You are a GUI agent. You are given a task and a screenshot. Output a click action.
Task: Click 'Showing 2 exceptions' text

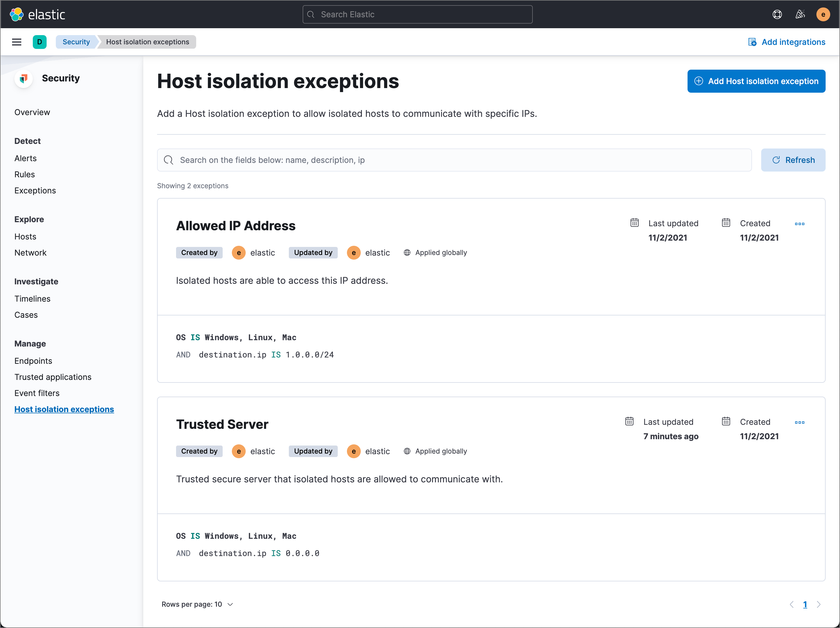192,186
